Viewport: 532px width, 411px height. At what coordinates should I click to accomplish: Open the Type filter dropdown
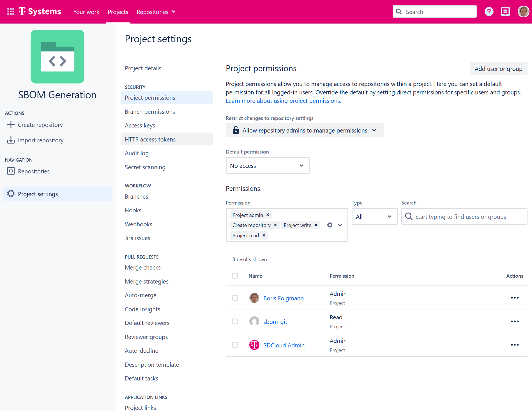pos(374,217)
